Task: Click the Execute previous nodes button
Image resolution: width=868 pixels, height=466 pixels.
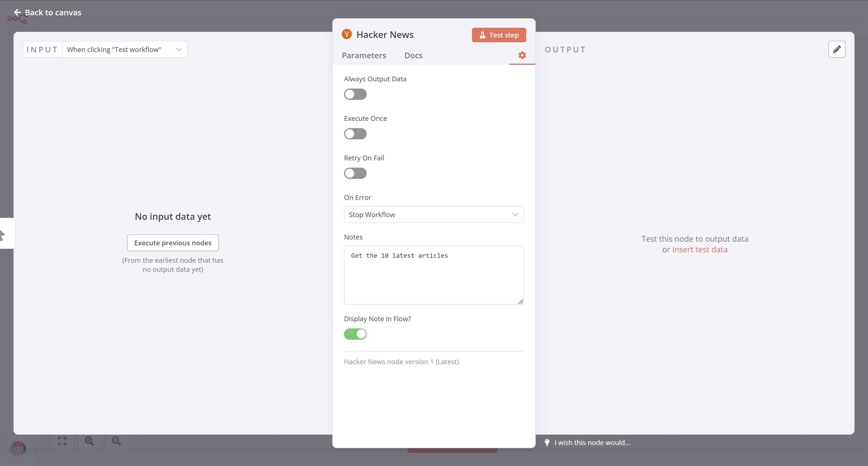Action: pyautogui.click(x=172, y=242)
